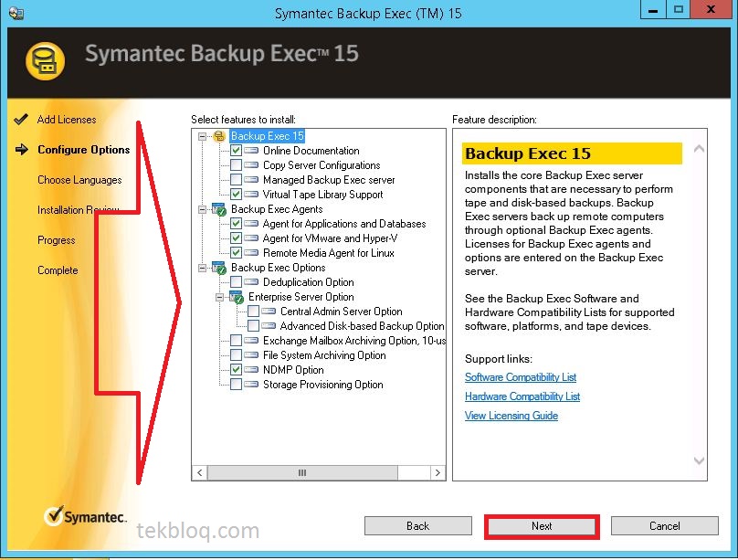Click the Backup Exec Agents group icon
The image size is (738, 560).
219,209
